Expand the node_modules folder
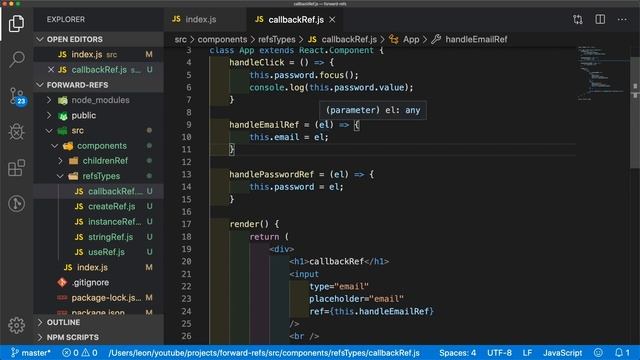The width and height of the screenshot is (640, 360). tap(98, 100)
